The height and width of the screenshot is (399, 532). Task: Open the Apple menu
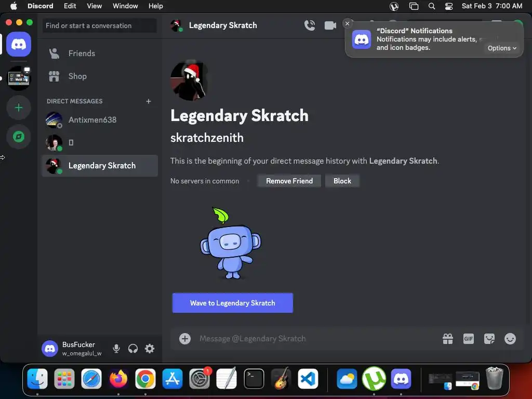pyautogui.click(x=14, y=6)
